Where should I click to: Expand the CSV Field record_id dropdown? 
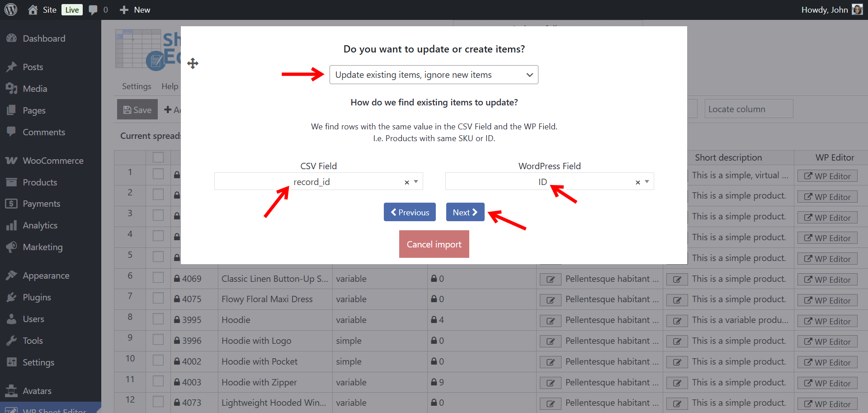[415, 182]
